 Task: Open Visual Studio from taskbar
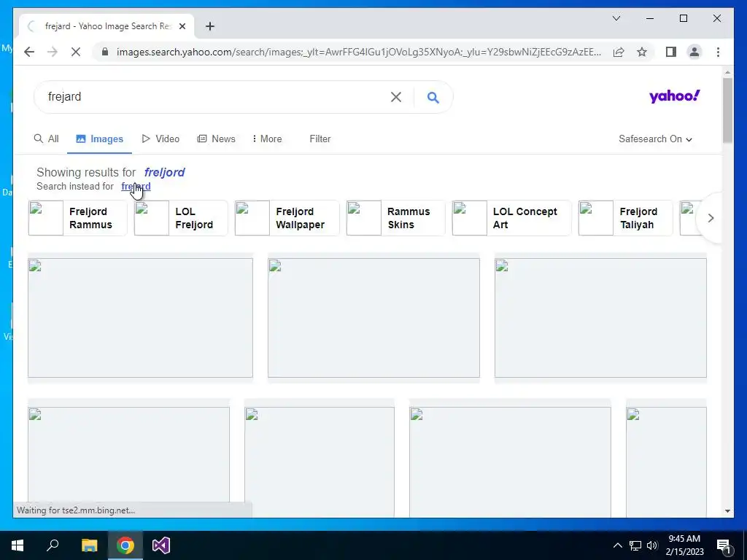pos(161,545)
